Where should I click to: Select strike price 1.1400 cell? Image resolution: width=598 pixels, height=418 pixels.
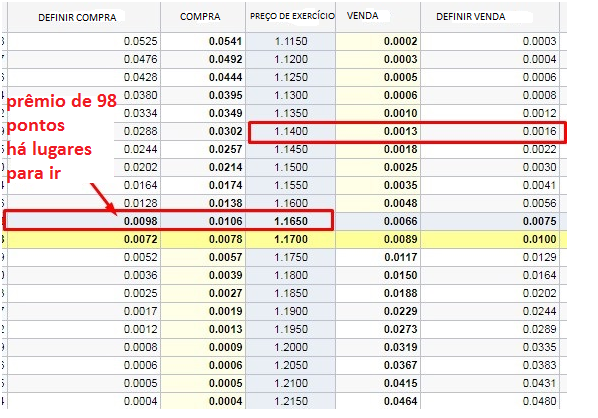[x=291, y=131]
